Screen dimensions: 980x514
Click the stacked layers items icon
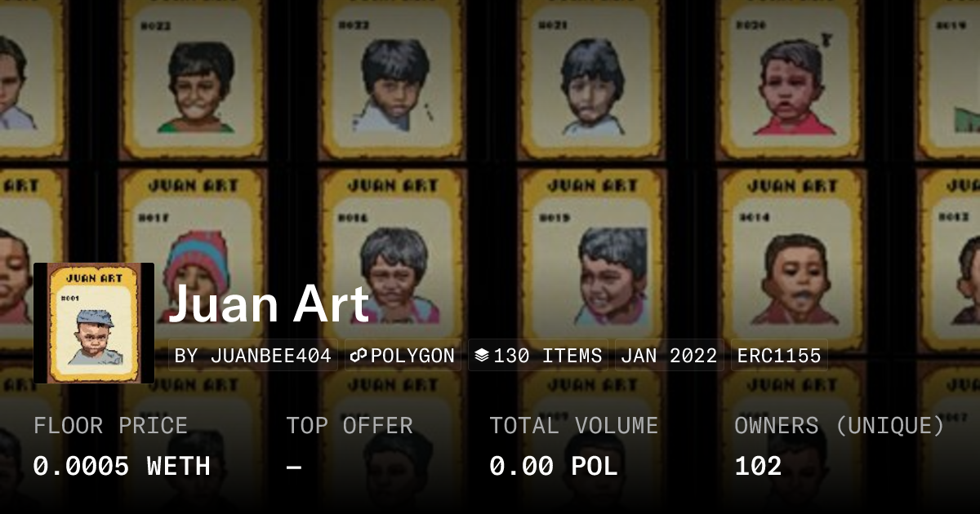point(482,356)
